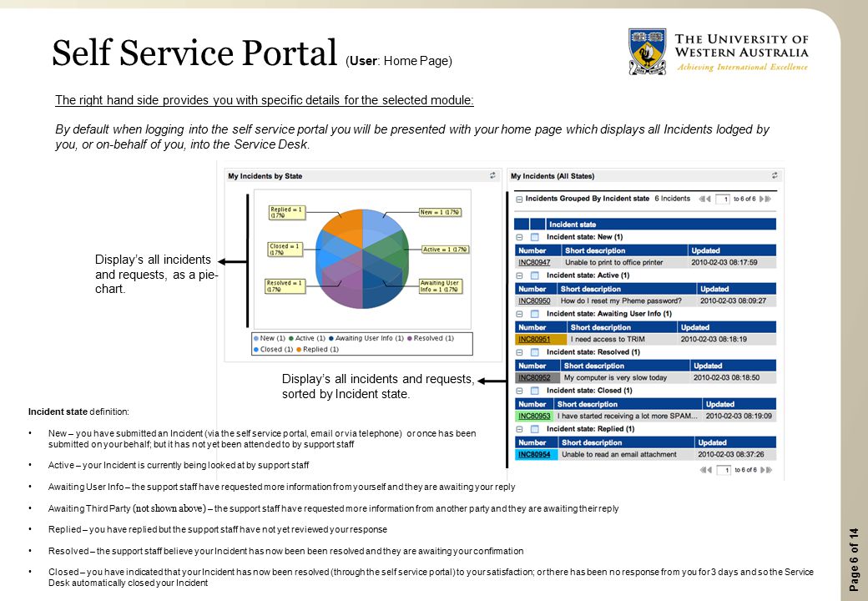Open incident INC80953
The image size is (868, 601).
[534, 417]
